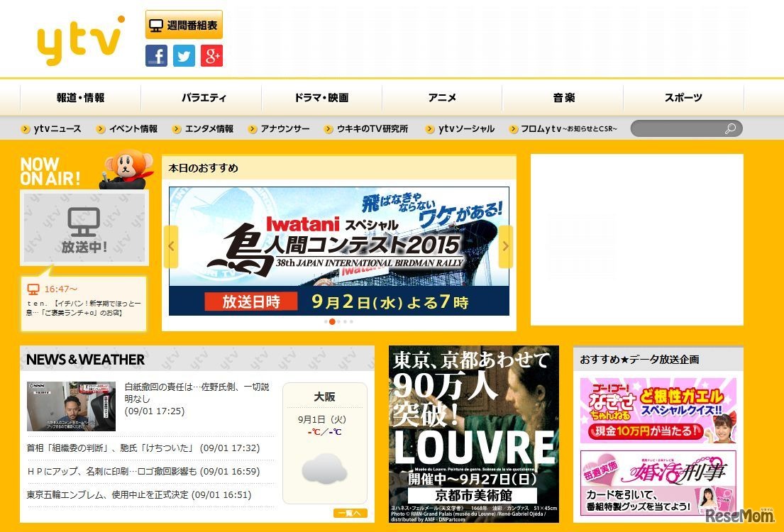
Task: Go to ytvソーシャル link
Action: (x=460, y=129)
